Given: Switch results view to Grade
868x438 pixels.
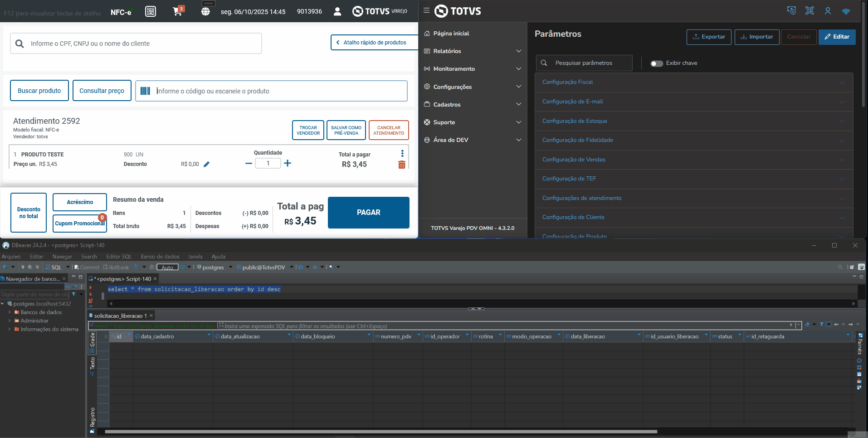Looking at the screenshot, I should click(93, 343).
